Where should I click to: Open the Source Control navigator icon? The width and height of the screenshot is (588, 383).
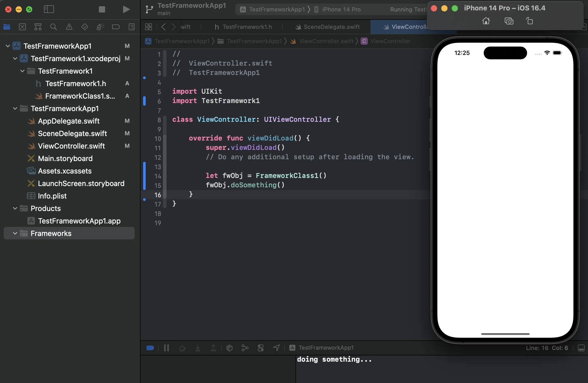pos(22,27)
